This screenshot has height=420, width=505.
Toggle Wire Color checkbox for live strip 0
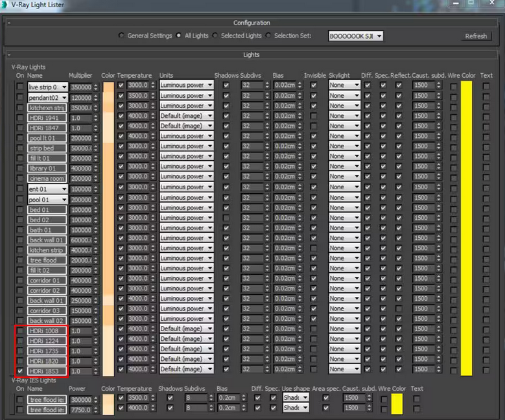click(454, 87)
